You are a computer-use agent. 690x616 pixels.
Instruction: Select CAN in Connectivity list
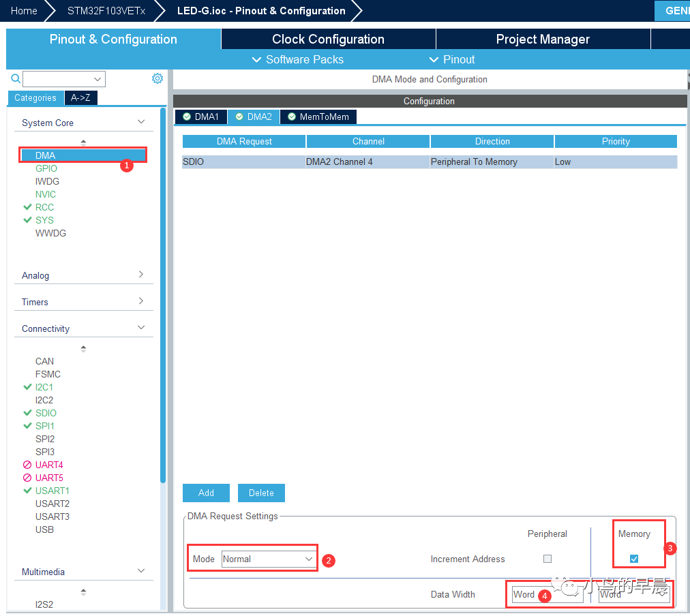point(44,361)
